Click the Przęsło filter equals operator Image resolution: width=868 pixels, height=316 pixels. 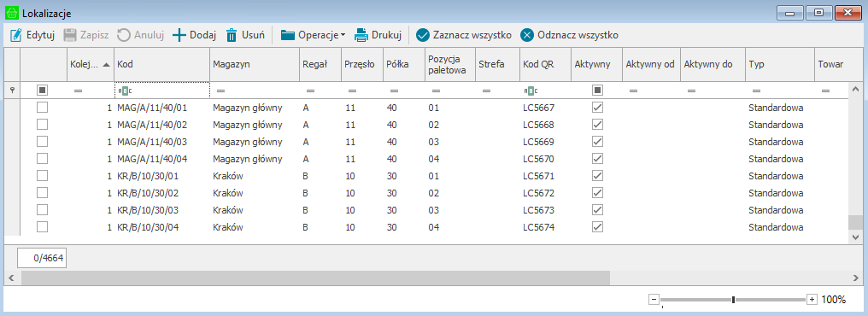(x=352, y=91)
